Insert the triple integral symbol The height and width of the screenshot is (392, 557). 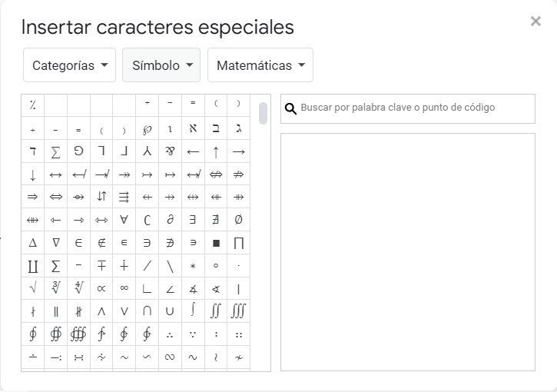pos(238,311)
